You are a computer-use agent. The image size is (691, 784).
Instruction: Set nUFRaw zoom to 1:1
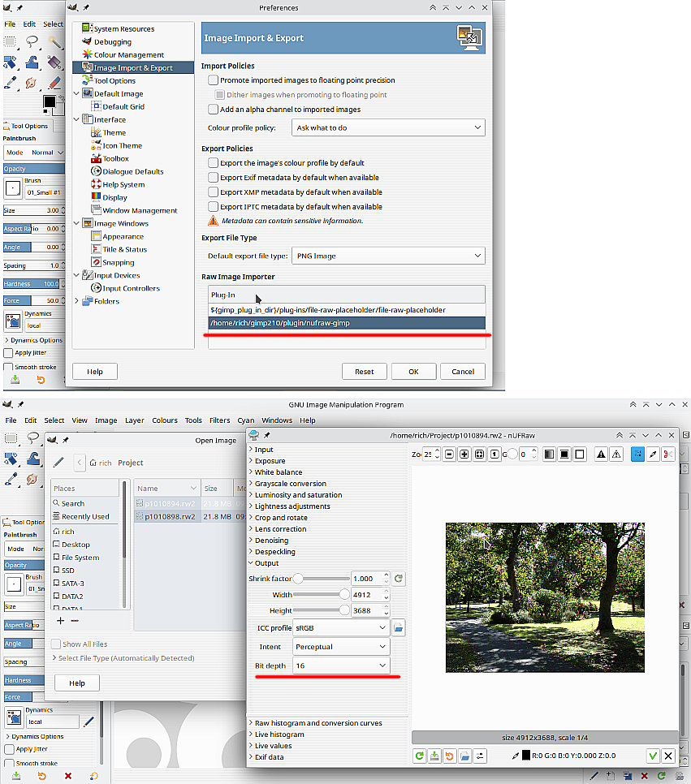[494, 454]
